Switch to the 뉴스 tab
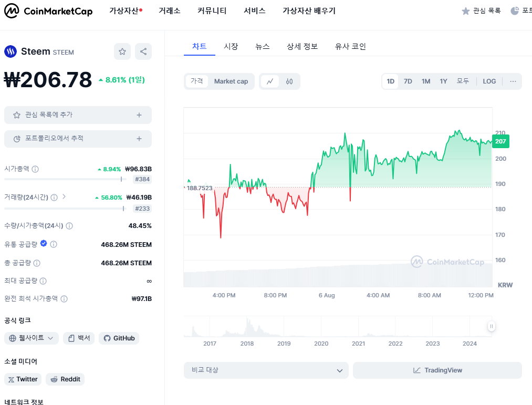The height and width of the screenshot is (405, 532). coord(262,47)
